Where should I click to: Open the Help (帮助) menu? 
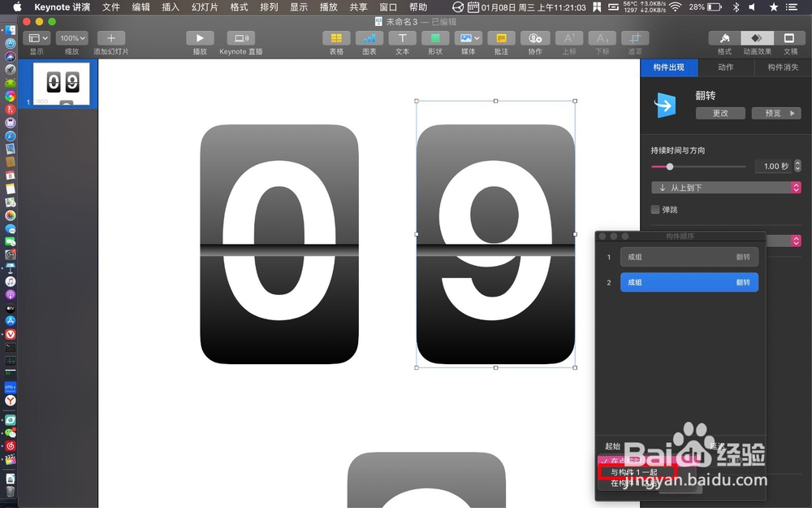(x=418, y=7)
